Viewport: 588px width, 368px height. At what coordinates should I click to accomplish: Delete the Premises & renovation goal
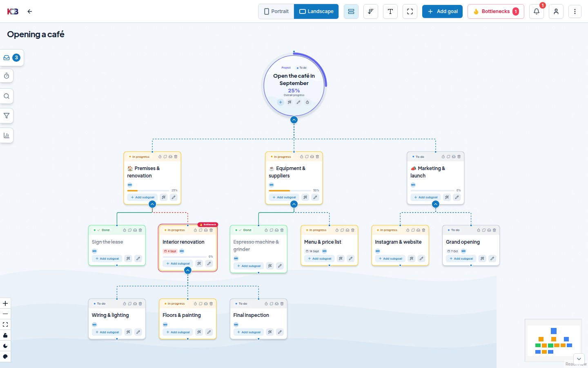(176, 157)
